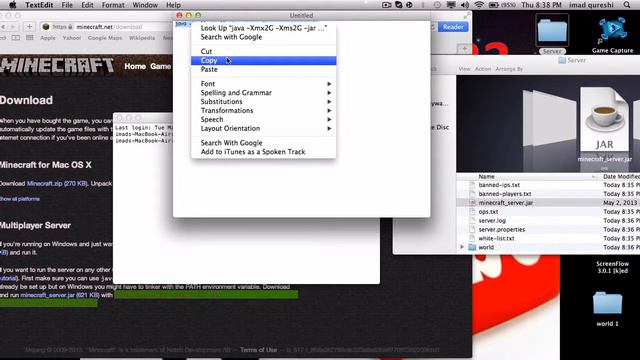Select ops.txt in Finder list
Screen dimensions: 640x360
[x=548, y=212]
